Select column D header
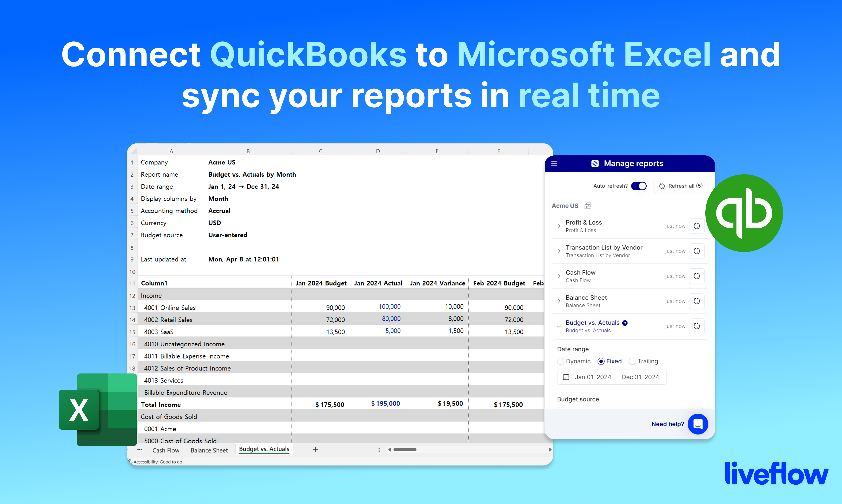Viewport: 842px width, 504px height. pos(378,151)
